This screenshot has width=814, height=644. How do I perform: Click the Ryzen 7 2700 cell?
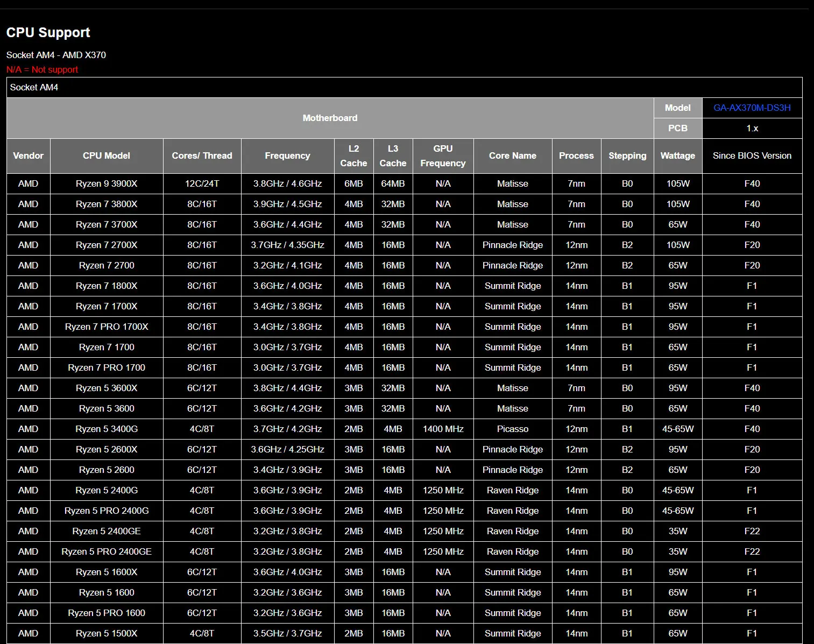pyautogui.click(x=107, y=265)
